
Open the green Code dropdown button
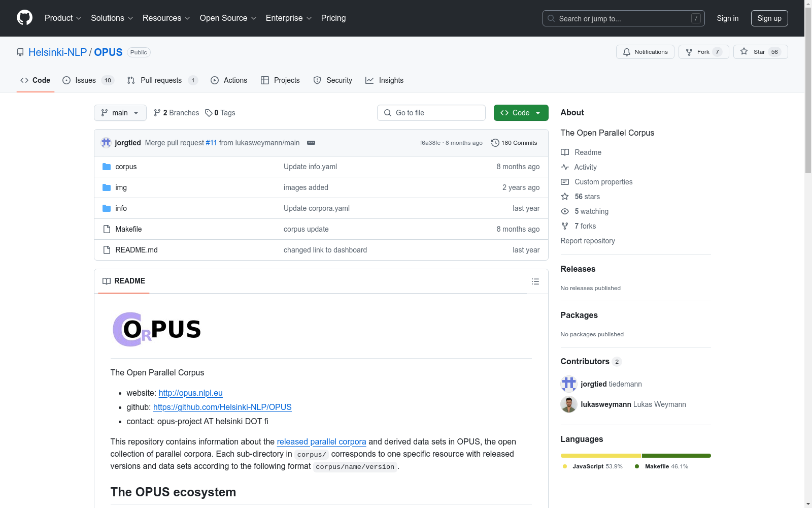point(521,113)
